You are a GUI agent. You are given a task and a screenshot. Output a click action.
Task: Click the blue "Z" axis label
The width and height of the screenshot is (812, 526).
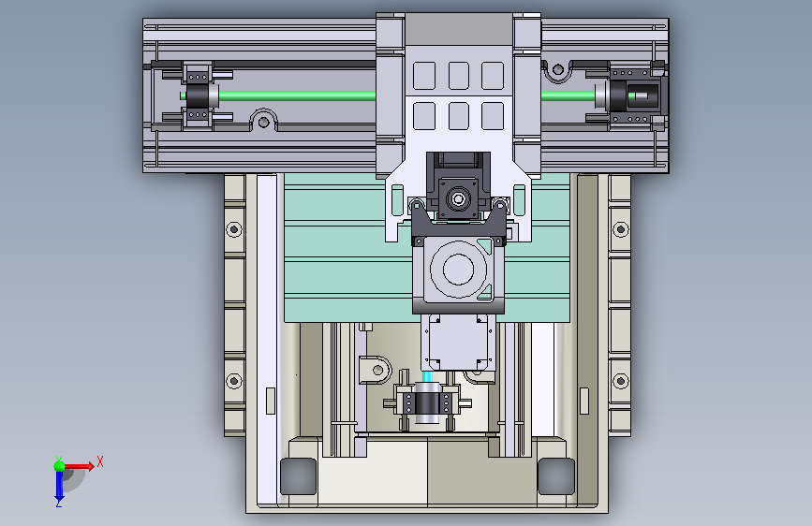pyautogui.click(x=59, y=503)
